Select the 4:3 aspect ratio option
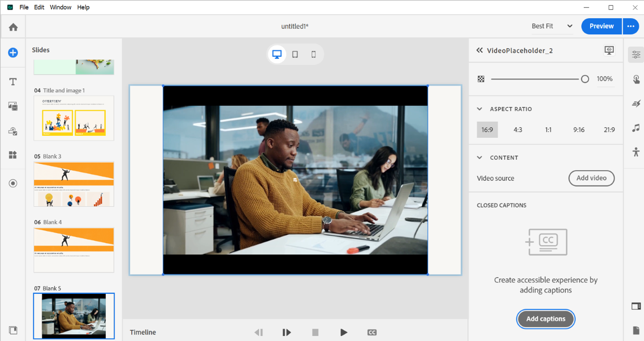 click(518, 130)
